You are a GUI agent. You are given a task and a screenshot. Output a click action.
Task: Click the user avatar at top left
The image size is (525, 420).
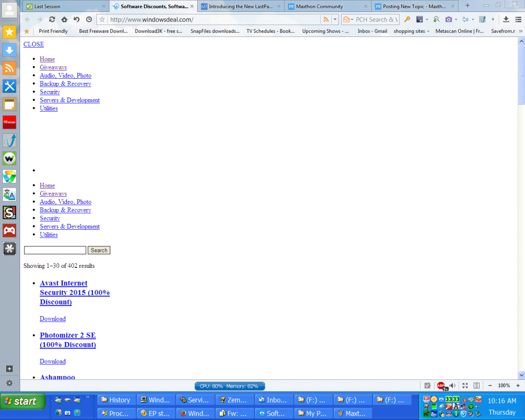point(10,10)
